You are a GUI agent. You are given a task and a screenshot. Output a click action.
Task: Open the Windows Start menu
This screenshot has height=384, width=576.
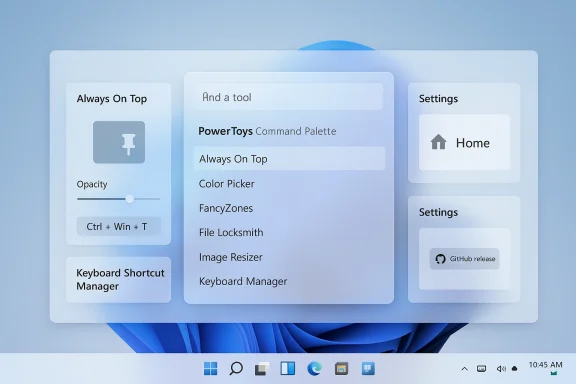click(x=210, y=368)
